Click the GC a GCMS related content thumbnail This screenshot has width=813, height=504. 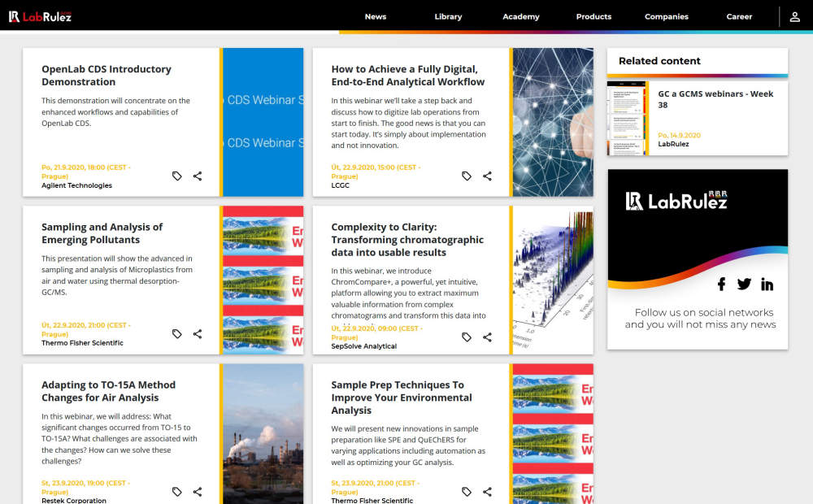[626, 118]
